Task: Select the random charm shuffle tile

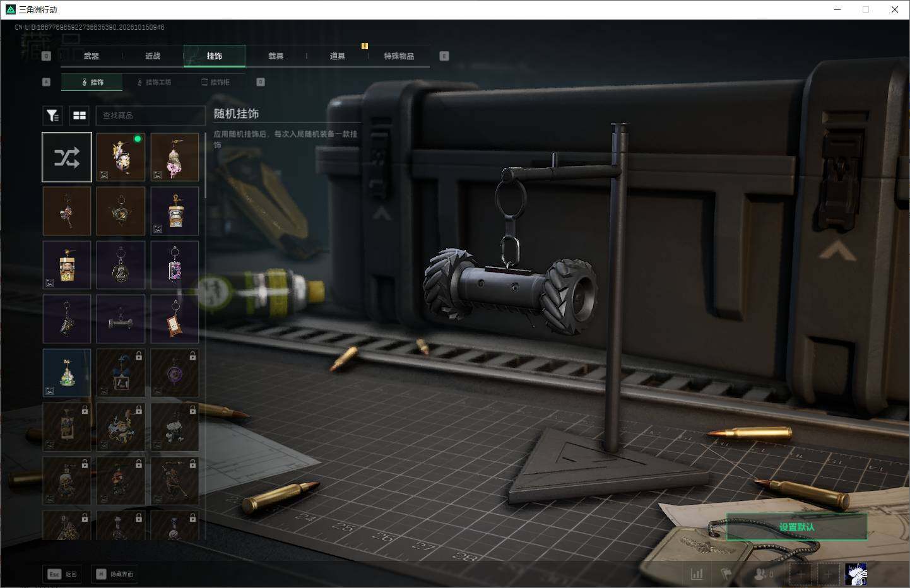Action: [67, 157]
